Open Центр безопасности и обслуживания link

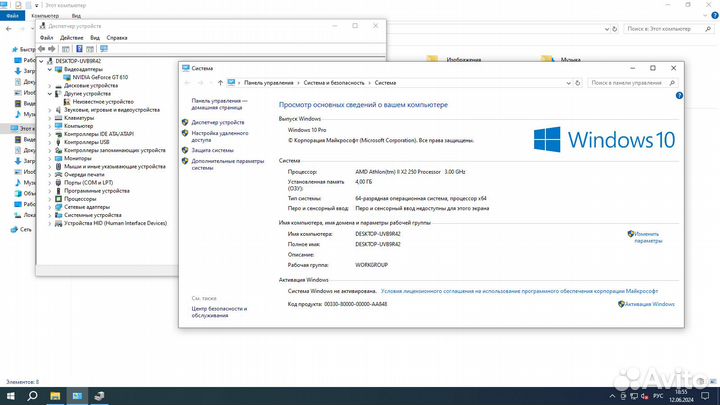coord(219,312)
